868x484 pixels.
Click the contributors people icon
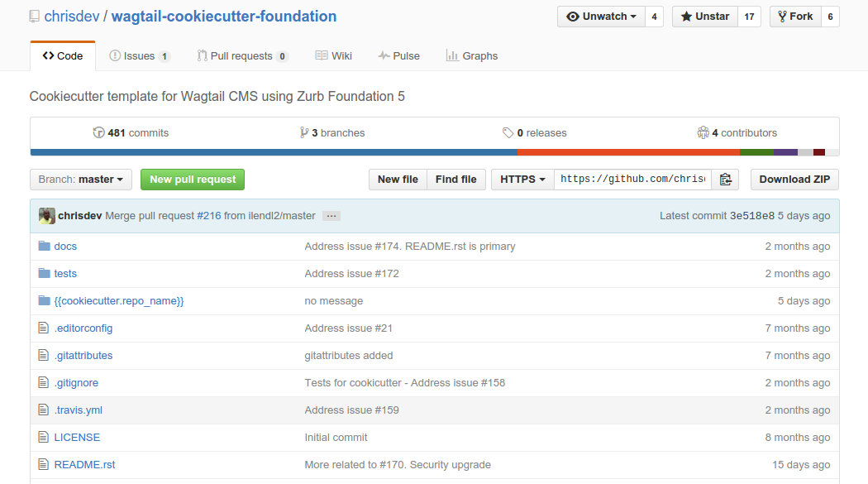(703, 132)
